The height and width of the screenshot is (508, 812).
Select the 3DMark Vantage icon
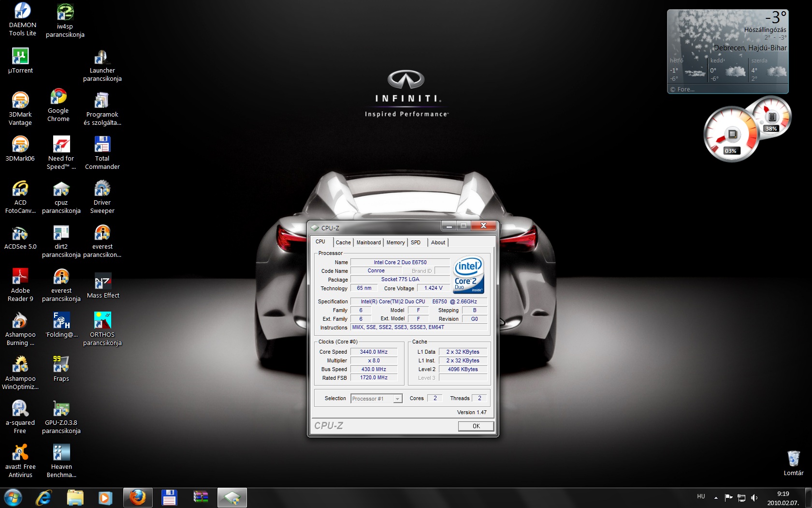[x=20, y=109]
